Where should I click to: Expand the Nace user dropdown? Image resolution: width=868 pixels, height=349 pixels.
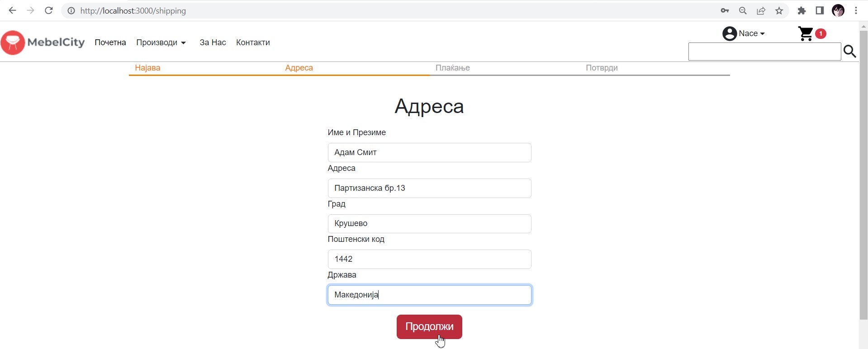751,33
